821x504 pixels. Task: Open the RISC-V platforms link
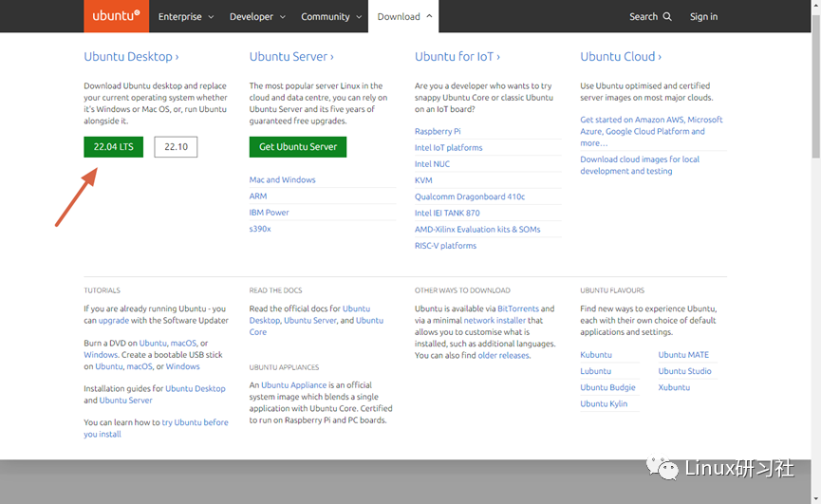(445, 245)
